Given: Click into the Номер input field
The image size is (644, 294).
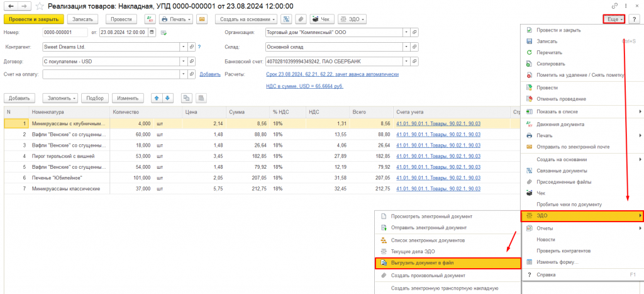Looking at the screenshot, I should coord(65,32).
